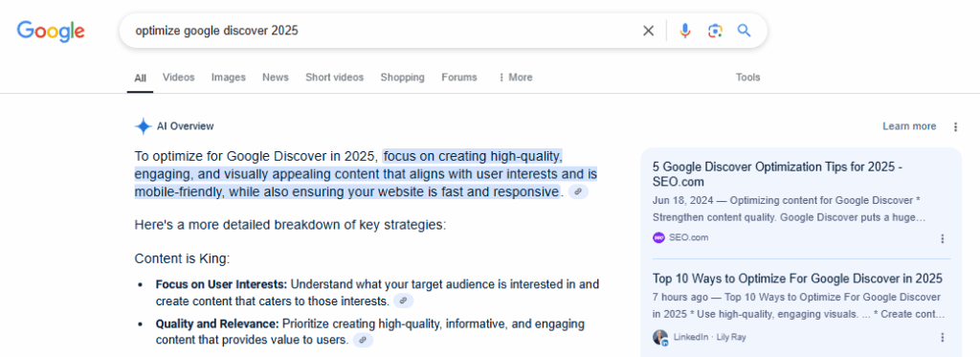
Task: Click Lily Ray's LinkedIn avatar
Action: (x=660, y=338)
